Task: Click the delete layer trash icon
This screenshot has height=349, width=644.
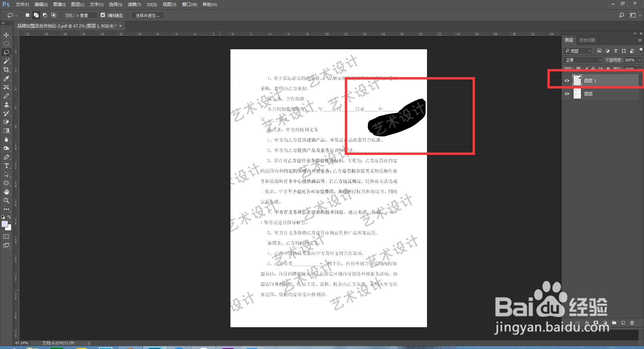Action: point(632,323)
